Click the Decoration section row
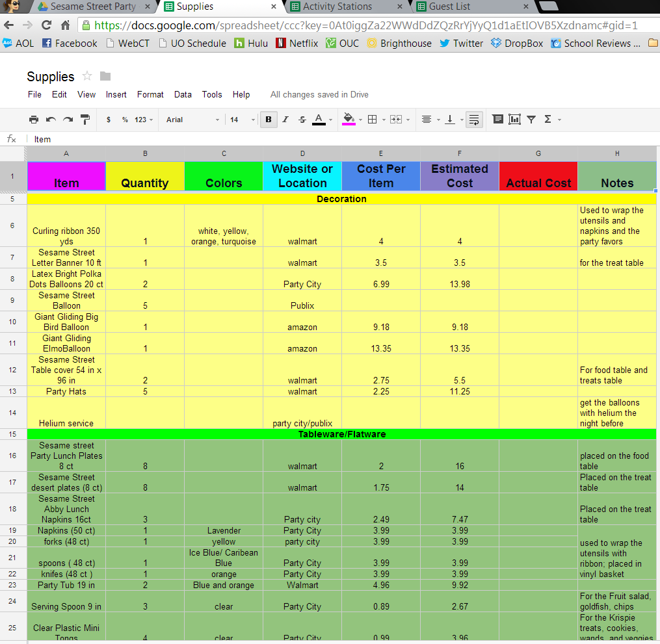The width and height of the screenshot is (660, 644). [x=341, y=199]
